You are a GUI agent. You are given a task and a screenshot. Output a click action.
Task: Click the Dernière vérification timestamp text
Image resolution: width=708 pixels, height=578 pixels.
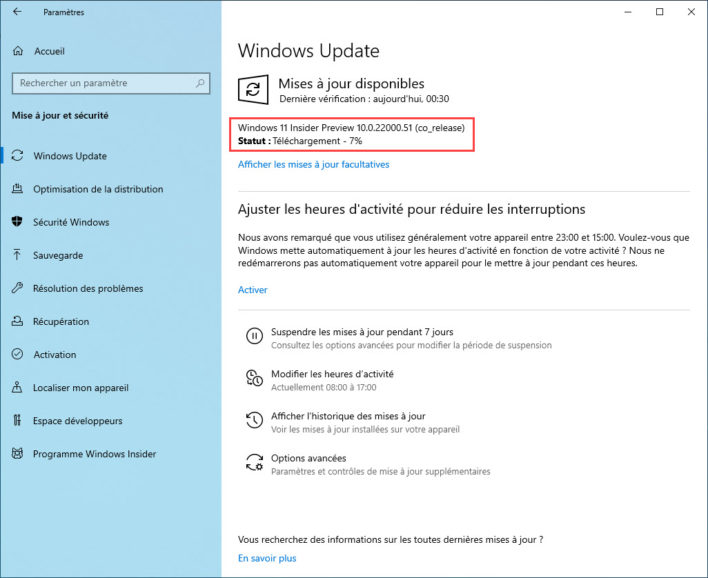pyautogui.click(x=364, y=99)
